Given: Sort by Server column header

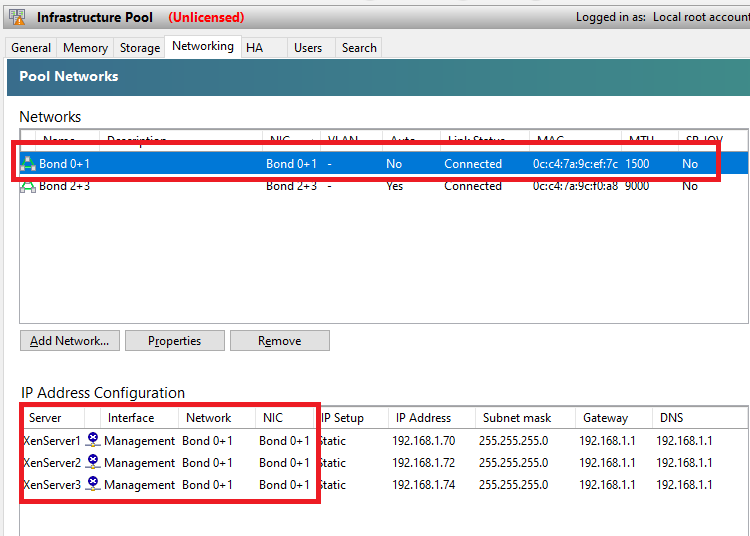Looking at the screenshot, I should 46,418.
